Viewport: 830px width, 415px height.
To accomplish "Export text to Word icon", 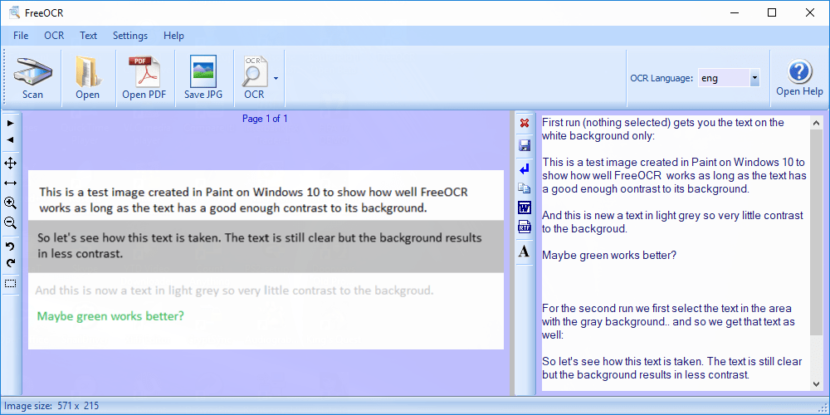I will [524, 208].
